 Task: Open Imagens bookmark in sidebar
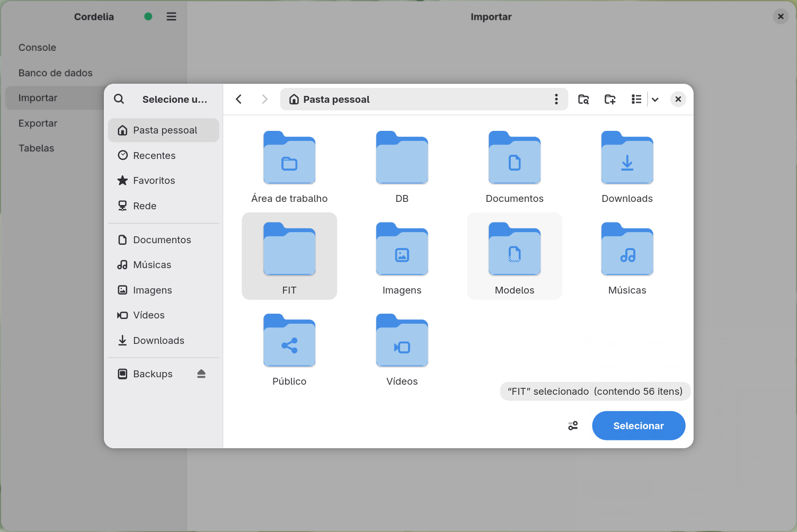[x=164, y=290]
